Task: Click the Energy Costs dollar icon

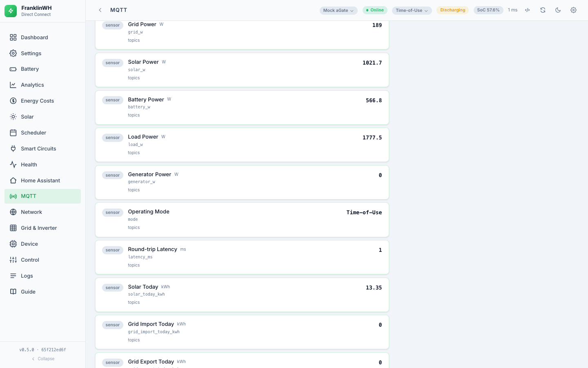Action: pyautogui.click(x=13, y=101)
